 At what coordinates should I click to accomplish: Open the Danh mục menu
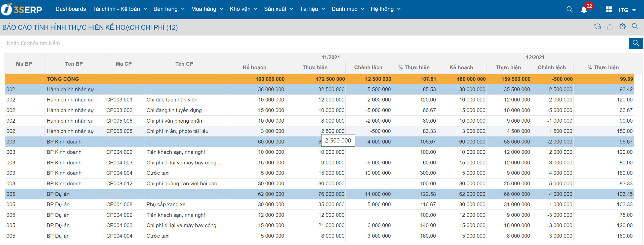click(x=348, y=9)
